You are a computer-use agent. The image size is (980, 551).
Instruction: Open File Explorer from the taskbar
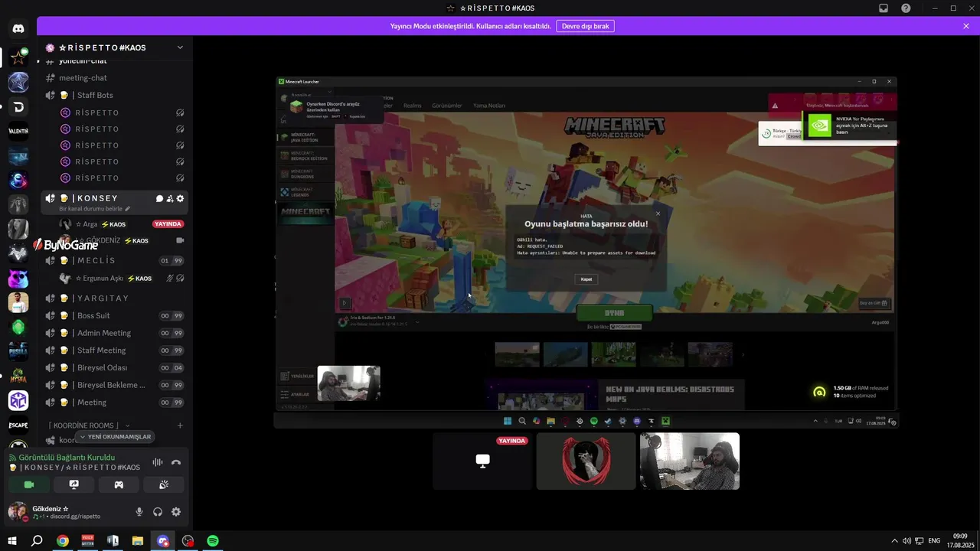138,541
